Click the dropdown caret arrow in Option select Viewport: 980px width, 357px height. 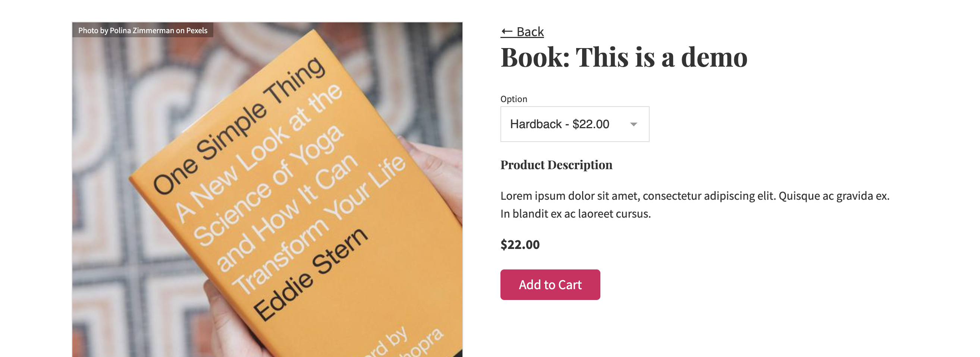point(634,124)
